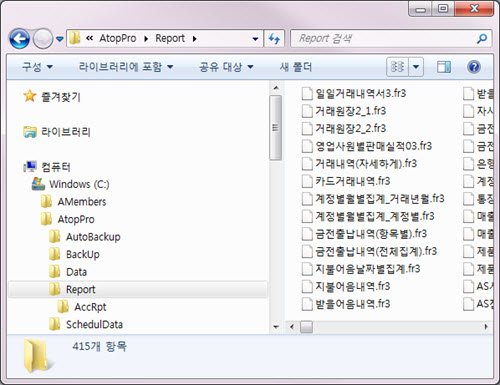This screenshot has width=500, height=385.
Task: Click the change view icon
Action: pos(397,67)
